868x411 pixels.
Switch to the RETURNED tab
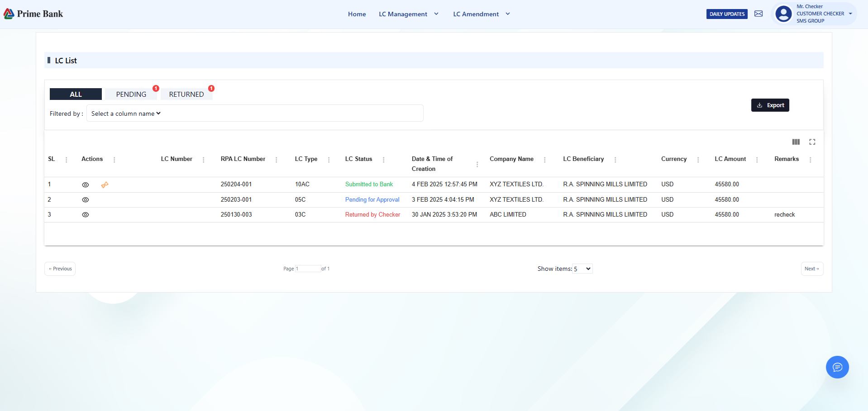tap(186, 94)
